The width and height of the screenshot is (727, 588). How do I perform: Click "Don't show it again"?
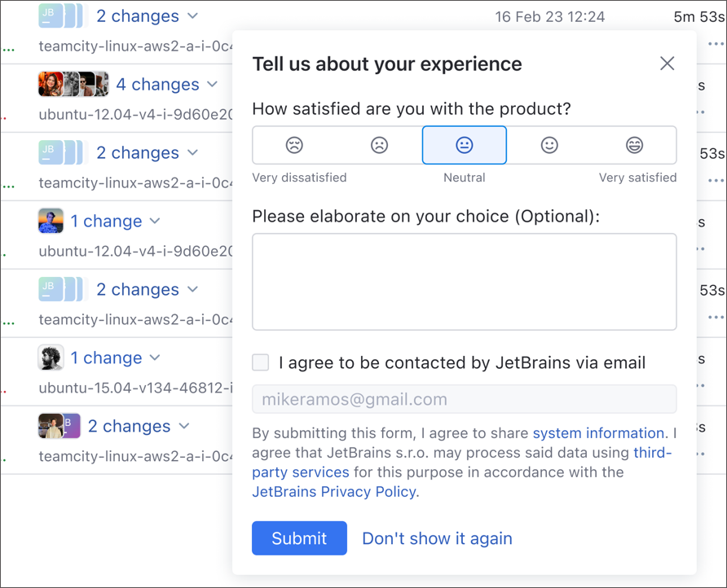pyautogui.click(x=437, y=538)
